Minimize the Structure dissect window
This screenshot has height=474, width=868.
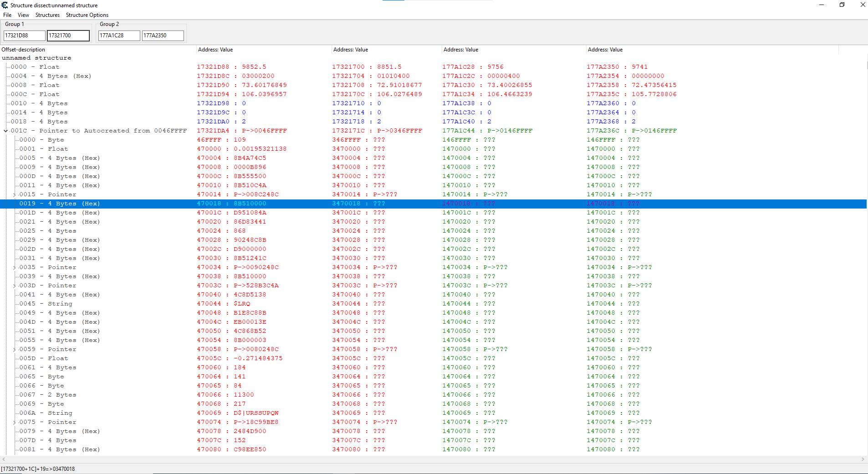click(822, 5)
